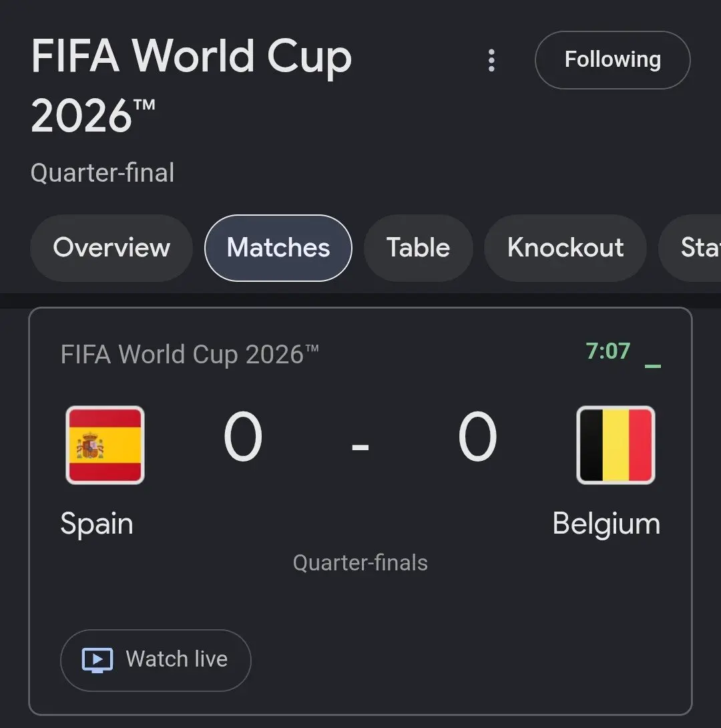721x728 pixels.
Task: Click Spain's score of 0
Action: [x=242, y=436]
